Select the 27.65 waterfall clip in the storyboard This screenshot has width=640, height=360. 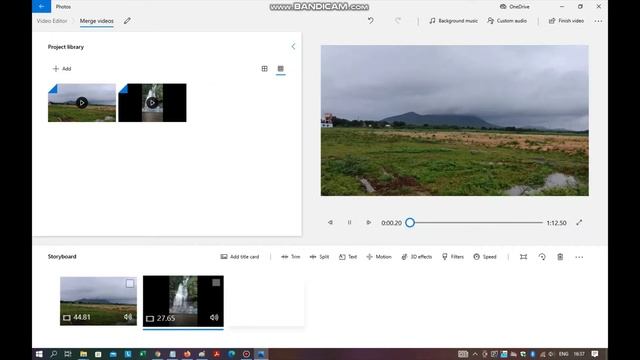click(183, 301)
